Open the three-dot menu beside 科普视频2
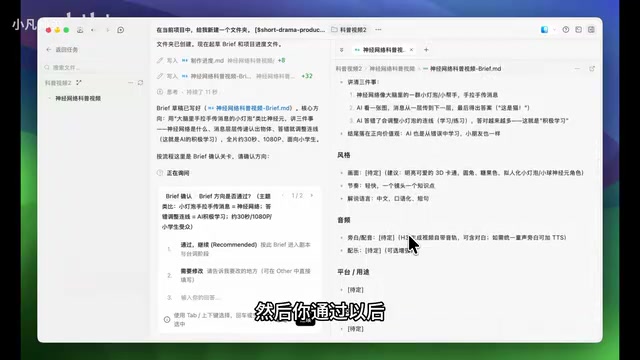The width and height of the screenshot is (640, 360). (378, 30)
